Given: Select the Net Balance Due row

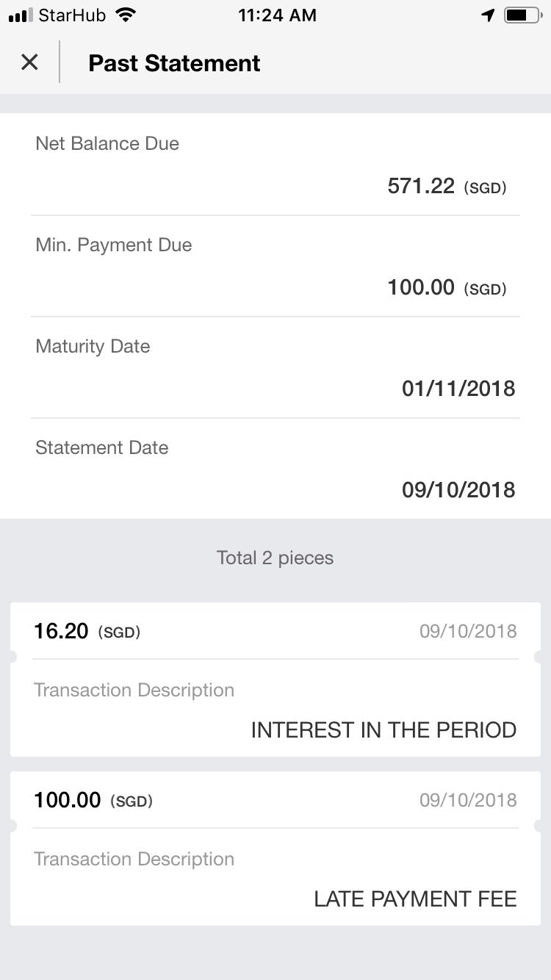Looking at the screenshot, I should click(275, 165).
